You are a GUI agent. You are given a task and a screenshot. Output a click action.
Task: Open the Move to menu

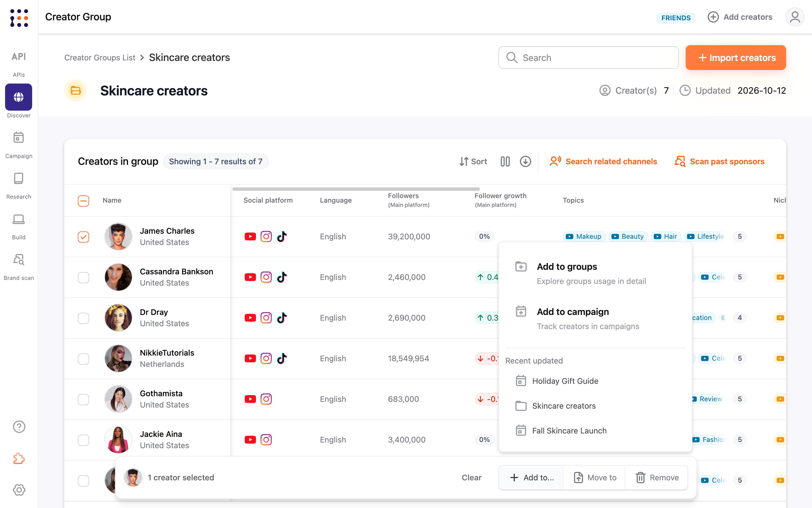click(595, 478)
